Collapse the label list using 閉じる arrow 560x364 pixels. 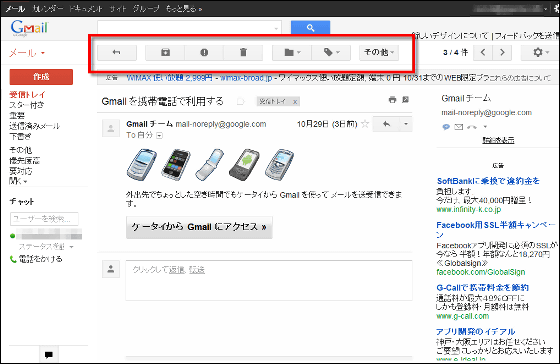coord(18,181)
